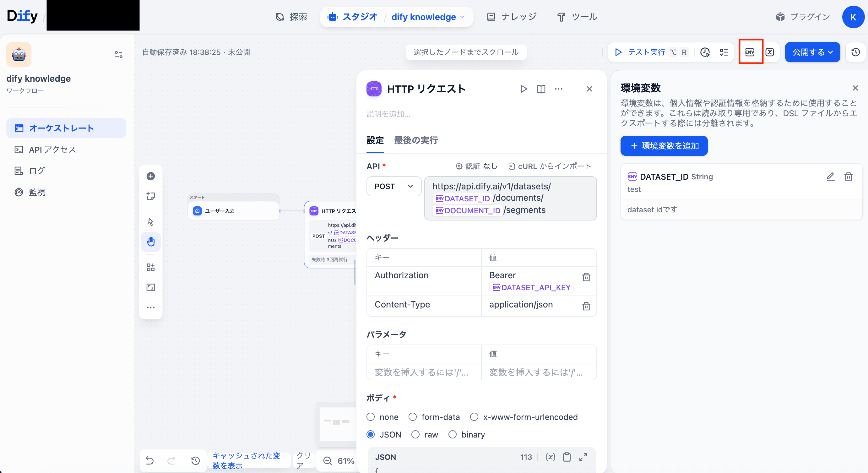Choose the form-data body option
The image size is (868, 473).
pyautogui.click(x=412, y=417)
